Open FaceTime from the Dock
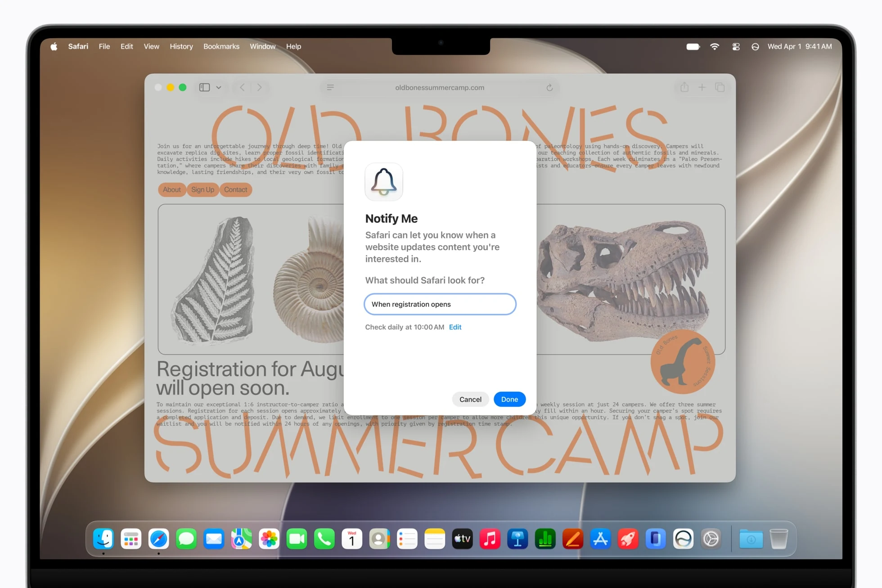The width and height of the screenshot is (882, 588). point(297,539)
